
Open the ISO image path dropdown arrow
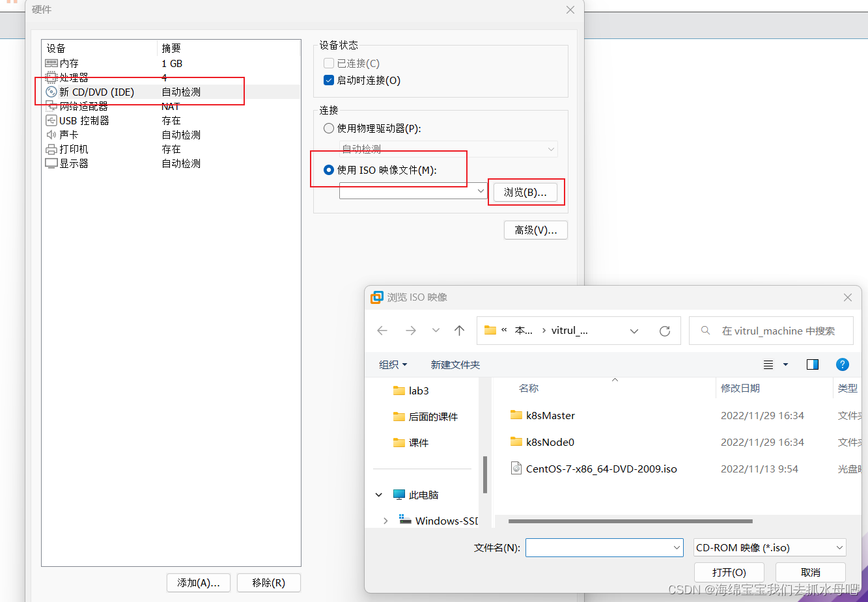481,191
